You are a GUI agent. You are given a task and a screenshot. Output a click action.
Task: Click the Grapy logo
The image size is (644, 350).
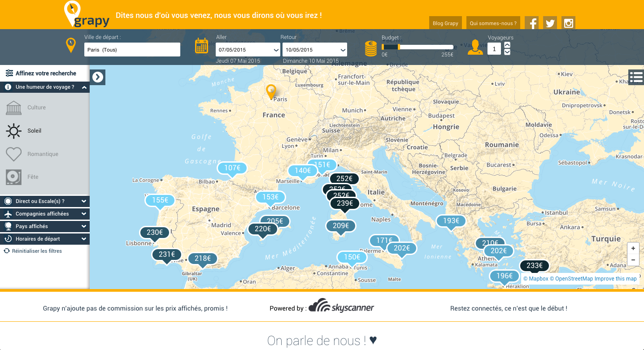(x=87, y=14)
